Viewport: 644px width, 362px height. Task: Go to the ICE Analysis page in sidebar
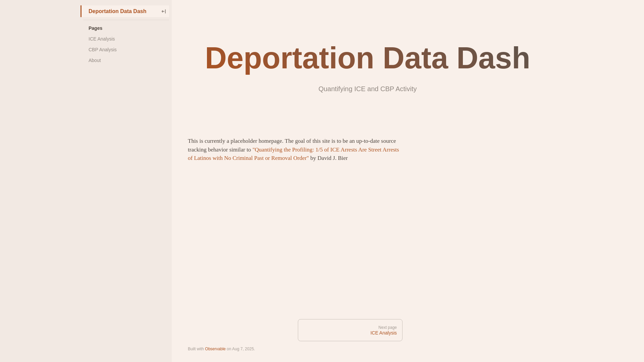pyautogui.click(x=102, y=39)
